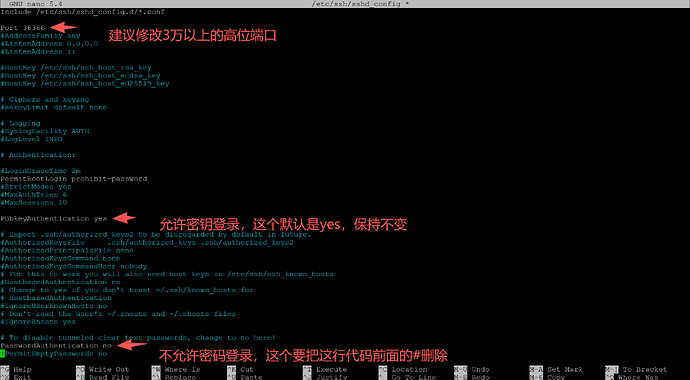This screenshot has height=380, width=690.
Task: Click the #LoginGraceTime 2m line
Action: tap(40, 170)
